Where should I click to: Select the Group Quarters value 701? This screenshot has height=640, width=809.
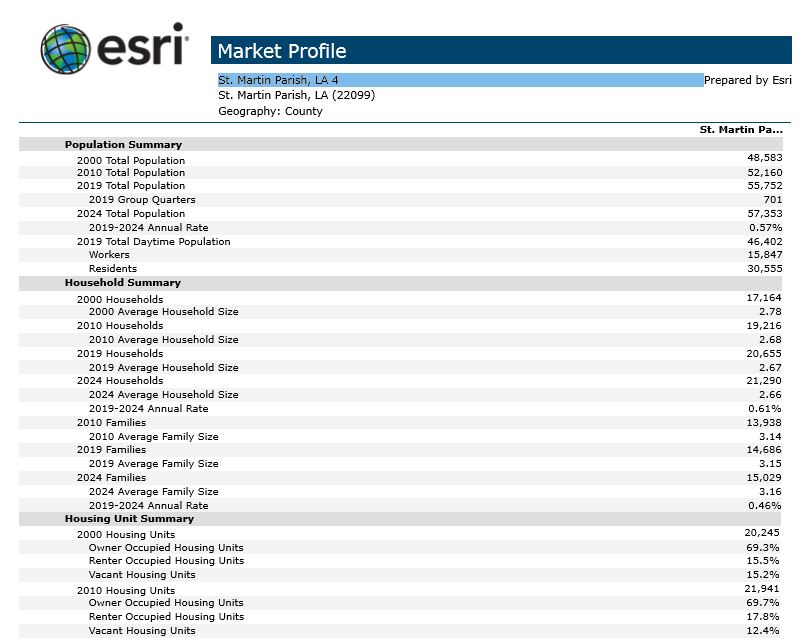click(x=773, y=199)
